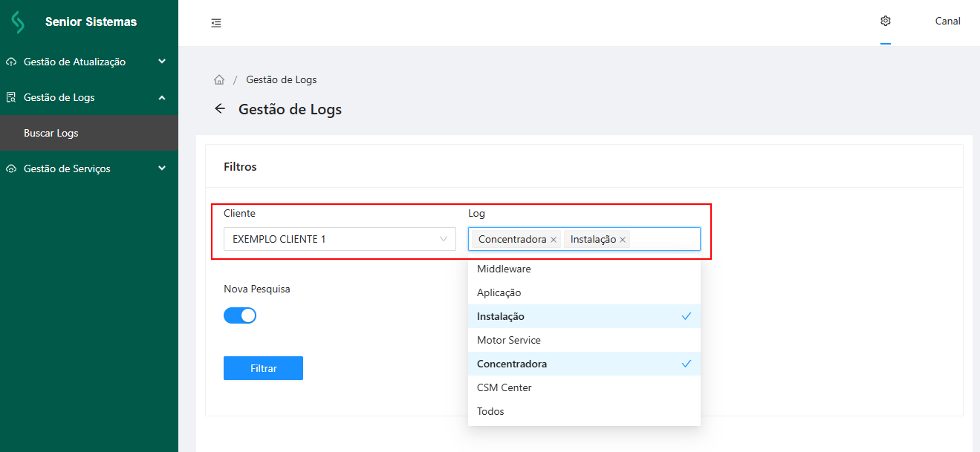Remove the Concentradora tag with its x
This screenshot has width=980, height=452.
pyautogui.click(x=554, y=240)
